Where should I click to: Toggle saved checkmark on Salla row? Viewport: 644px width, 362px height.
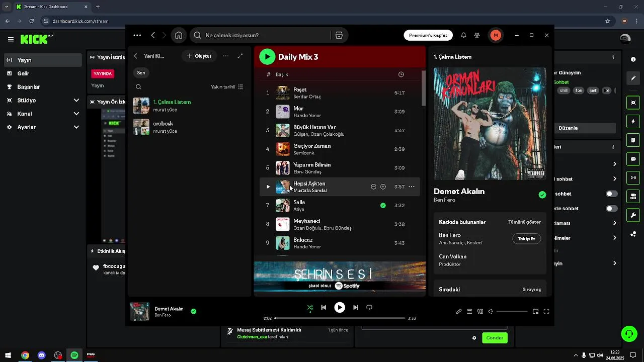(383, 205)
